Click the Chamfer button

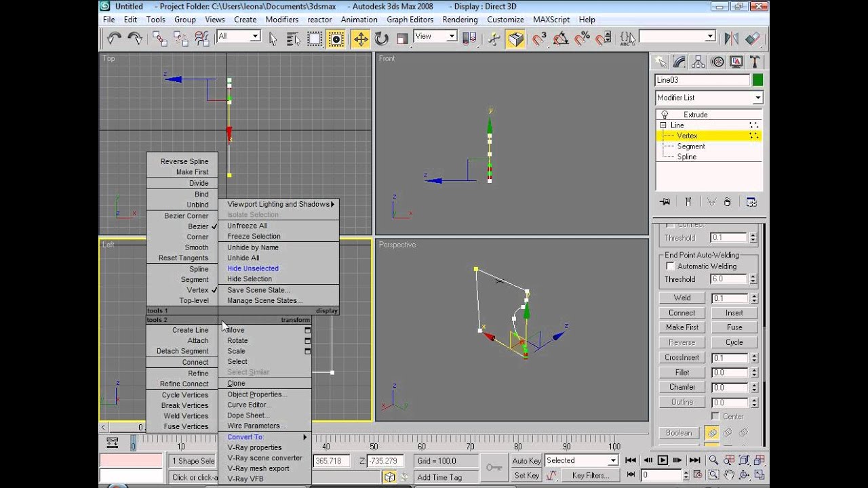(x=682, y=387)
